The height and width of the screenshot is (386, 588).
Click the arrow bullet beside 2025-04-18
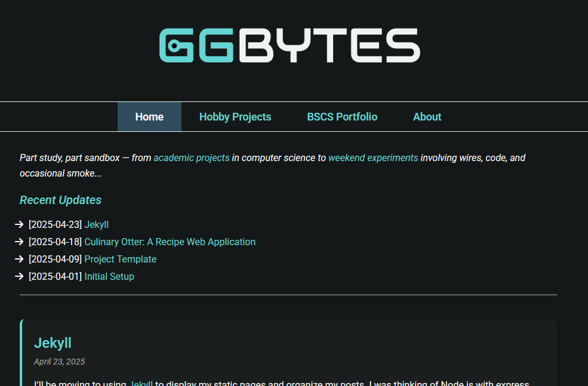pos(19,242)
